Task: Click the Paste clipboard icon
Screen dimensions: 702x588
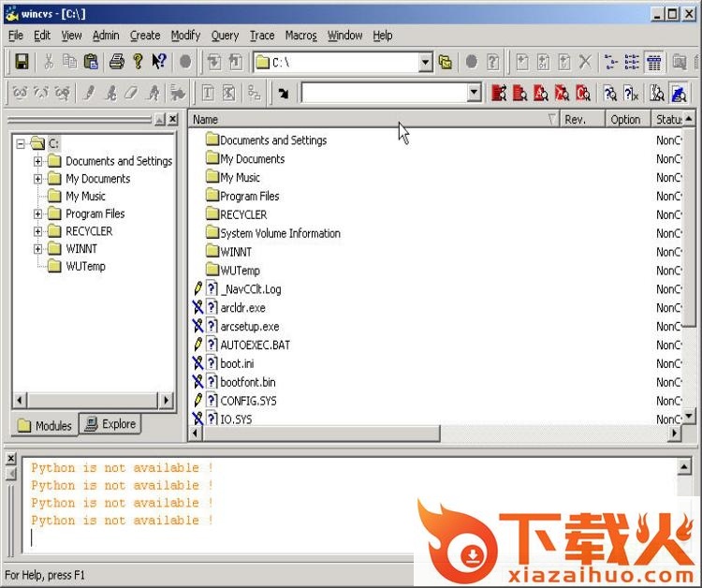Action: click(91, 62)
